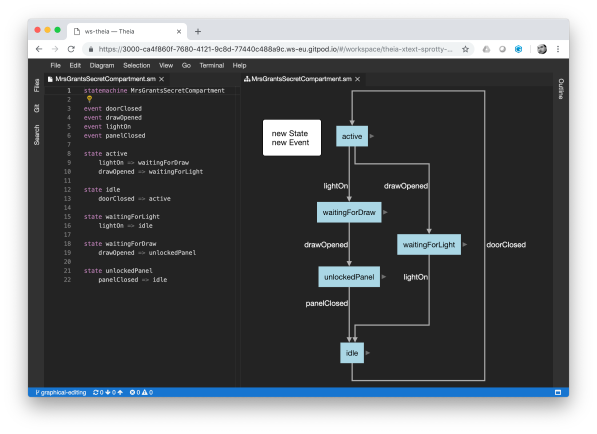Open the Files sidebar panel
This screenshot has width=597, height=434.
37,85
